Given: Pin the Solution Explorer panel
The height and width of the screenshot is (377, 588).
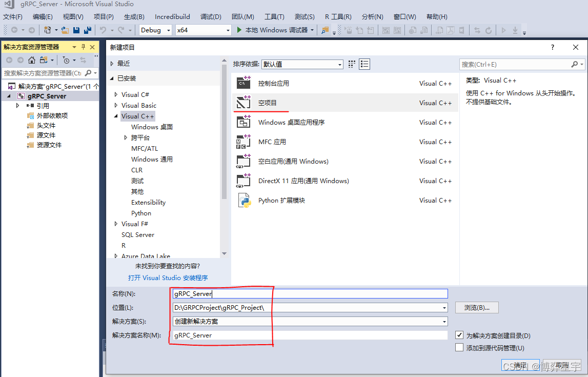Looking at the screenshot, I should (83, 47).
